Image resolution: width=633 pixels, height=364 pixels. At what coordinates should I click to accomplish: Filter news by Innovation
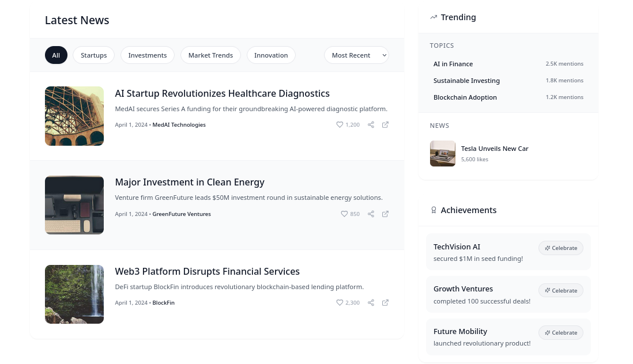(x=271, y=55)
